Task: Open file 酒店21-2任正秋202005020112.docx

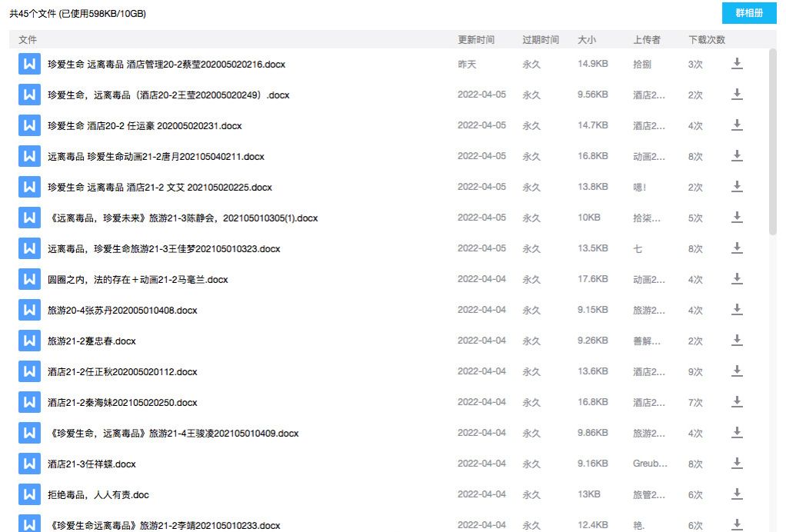Action: pos(122,371)
